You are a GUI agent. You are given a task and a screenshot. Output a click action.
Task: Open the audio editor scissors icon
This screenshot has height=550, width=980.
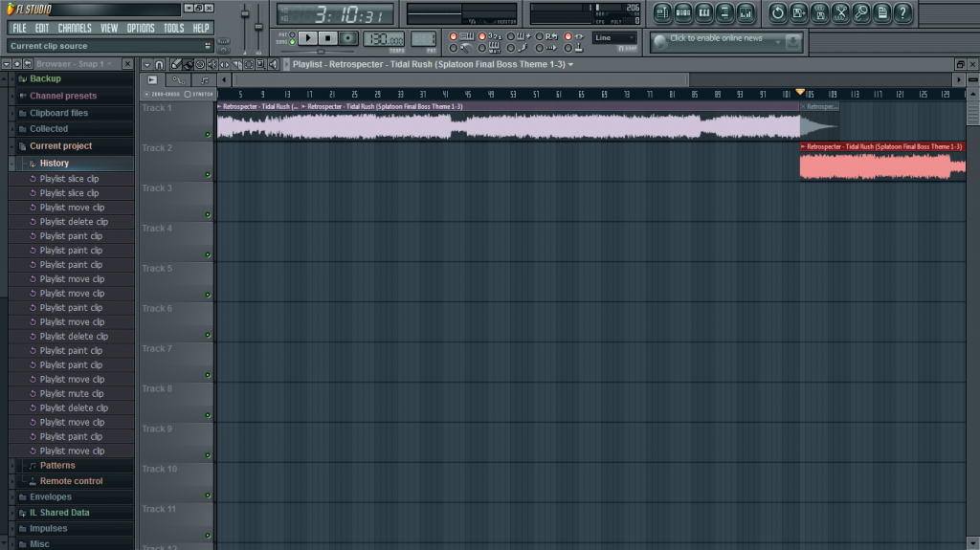point(840,12)
